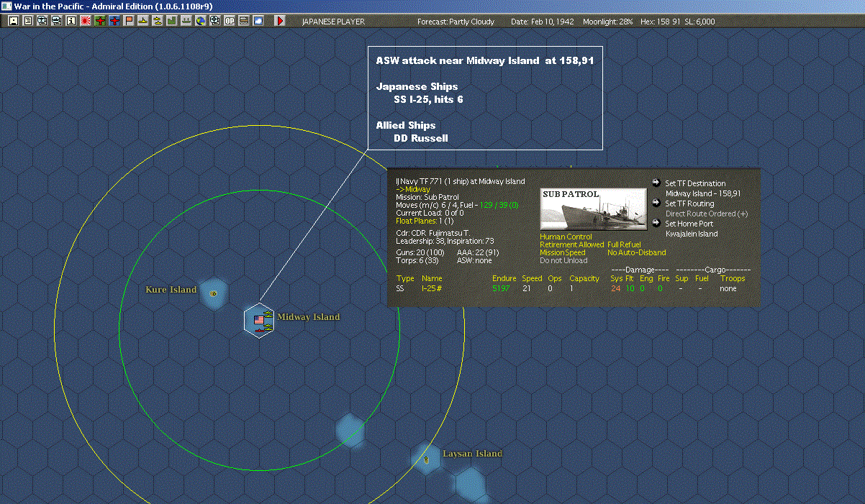865x504 pixels.
Task: Click 'SS I-25, hits 6' in report
Action: click(x=429, y=99)
